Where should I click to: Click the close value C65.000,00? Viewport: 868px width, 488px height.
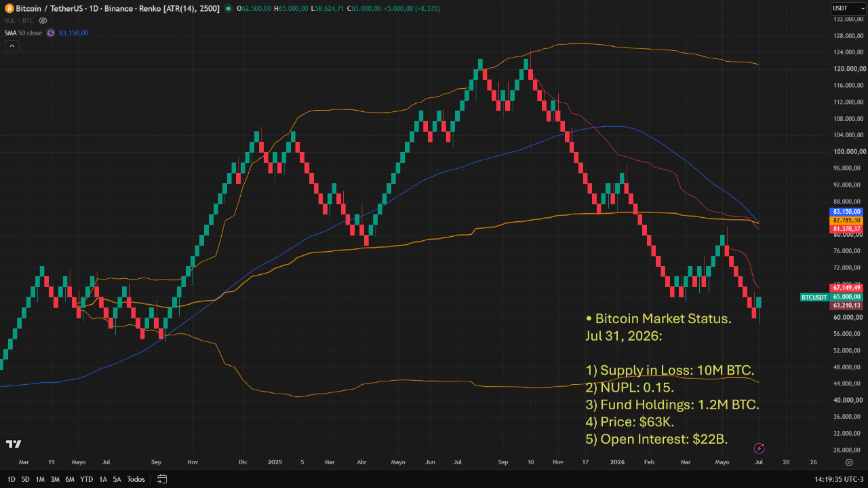tap(363, 8)
